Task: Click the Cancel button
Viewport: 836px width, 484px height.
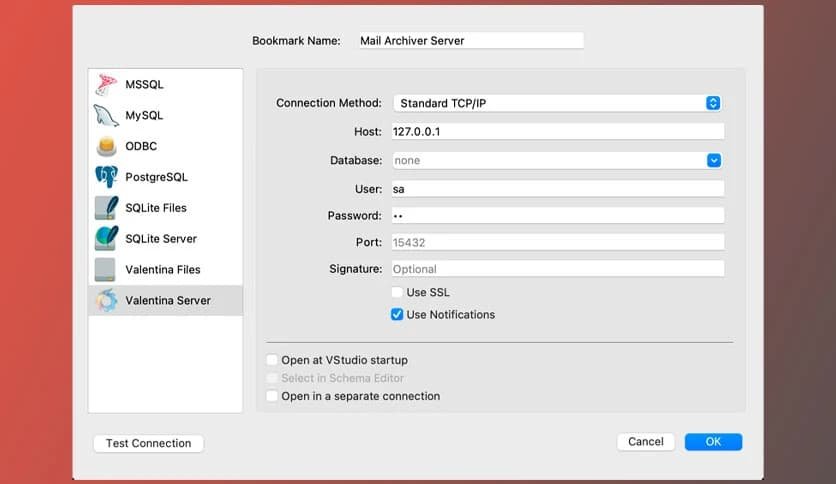Action: (x=645, y=442)
